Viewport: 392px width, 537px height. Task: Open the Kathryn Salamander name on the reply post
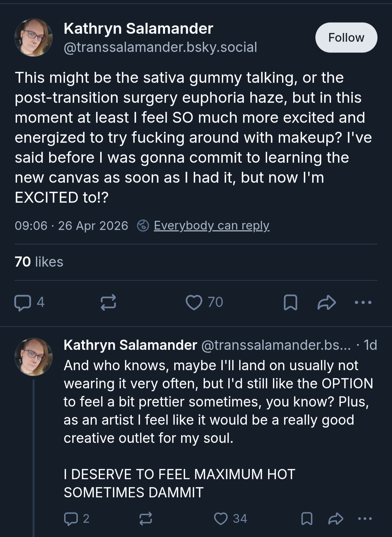pos(130,345)
